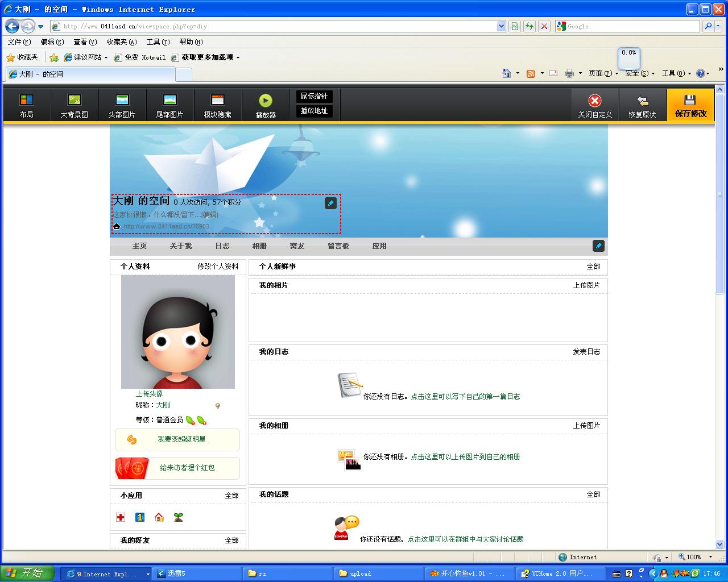Click the profile avatar image

(x=178, y=332)
